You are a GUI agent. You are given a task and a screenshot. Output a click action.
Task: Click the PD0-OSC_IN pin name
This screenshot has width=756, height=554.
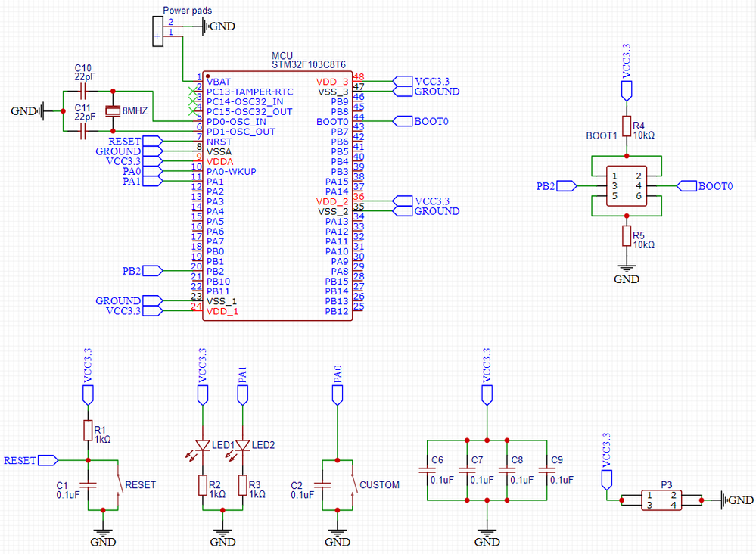coord(236,122)
